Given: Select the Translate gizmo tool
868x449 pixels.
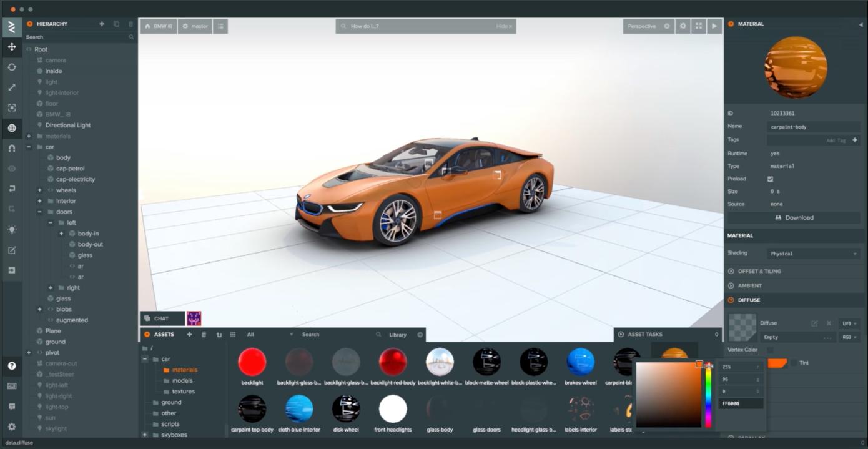Looking at the screenshot, I should [11, 47].
